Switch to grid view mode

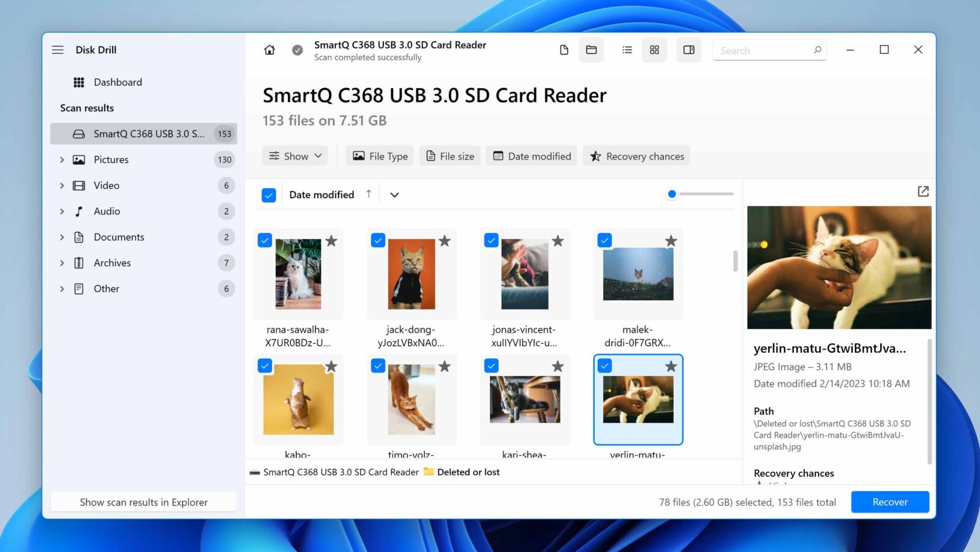tap(654, 50)
